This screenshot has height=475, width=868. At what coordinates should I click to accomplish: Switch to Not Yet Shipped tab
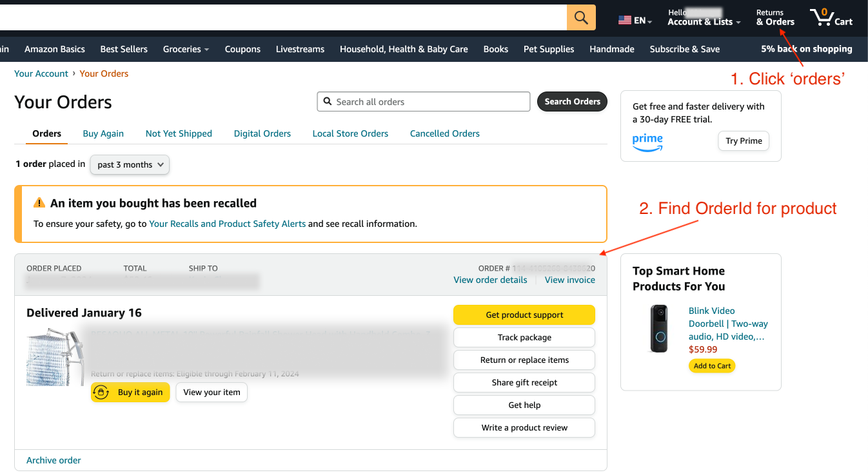[179, 133]
